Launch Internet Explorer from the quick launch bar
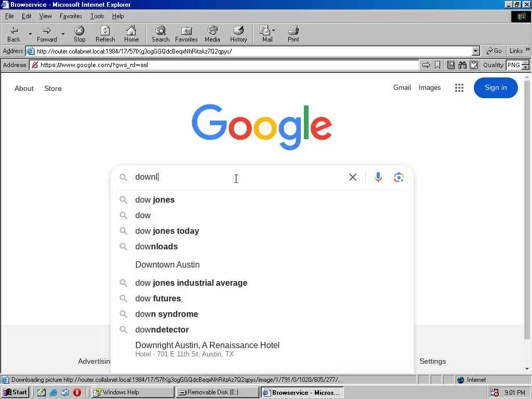The height and width of the screenshot is (399, 532). pos(54,392)
